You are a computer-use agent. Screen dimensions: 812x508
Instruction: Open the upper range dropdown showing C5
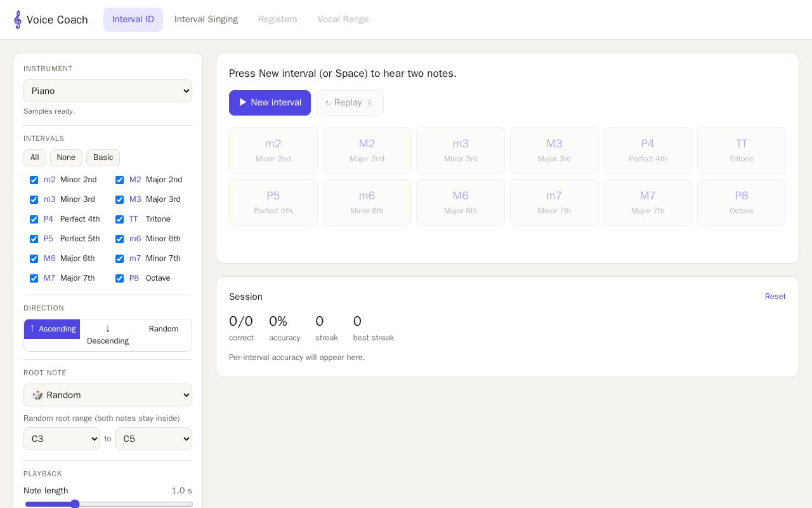(154, 439)
